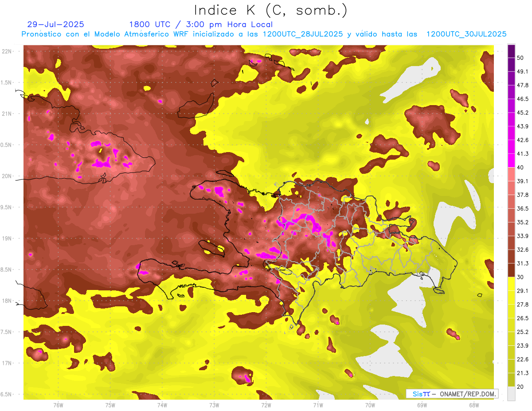Pick the dark brown swatch between 30 and 31.3
Viewport: 532px width, 411px height.
tap(511, 270)
